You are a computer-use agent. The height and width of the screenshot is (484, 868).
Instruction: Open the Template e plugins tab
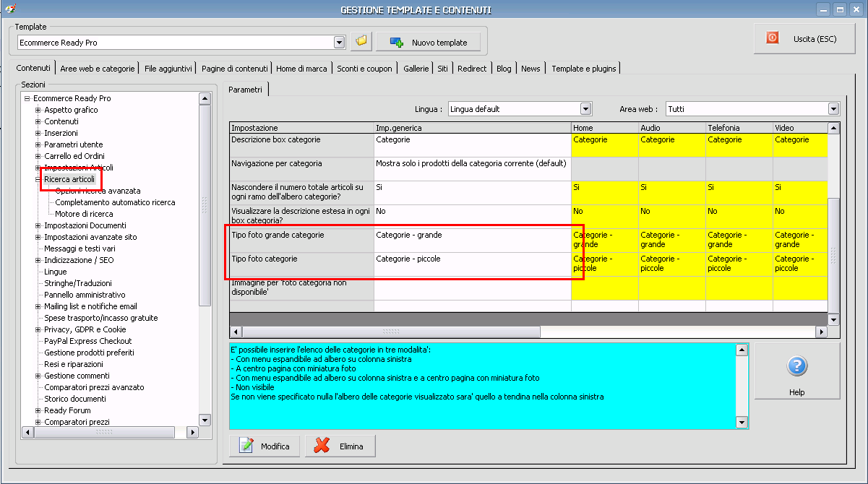[583, 69]
